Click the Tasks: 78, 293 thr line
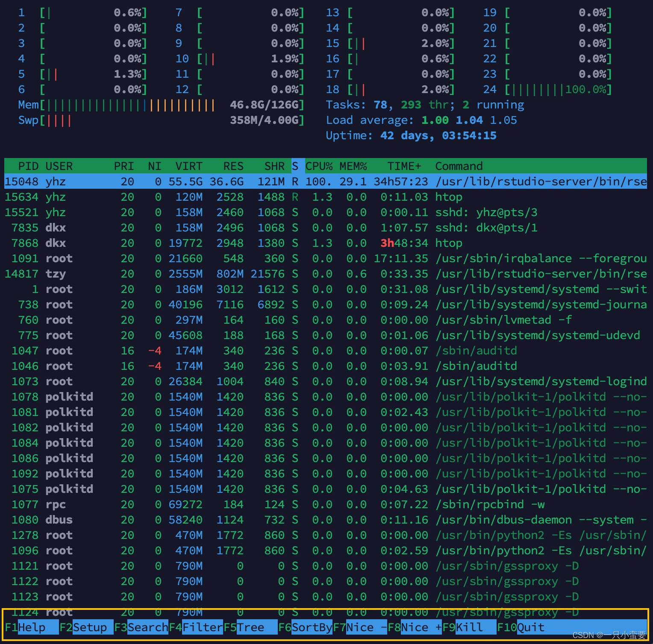Screen dimensions: 653x644 pyautogui.click(x=425, y=105)
